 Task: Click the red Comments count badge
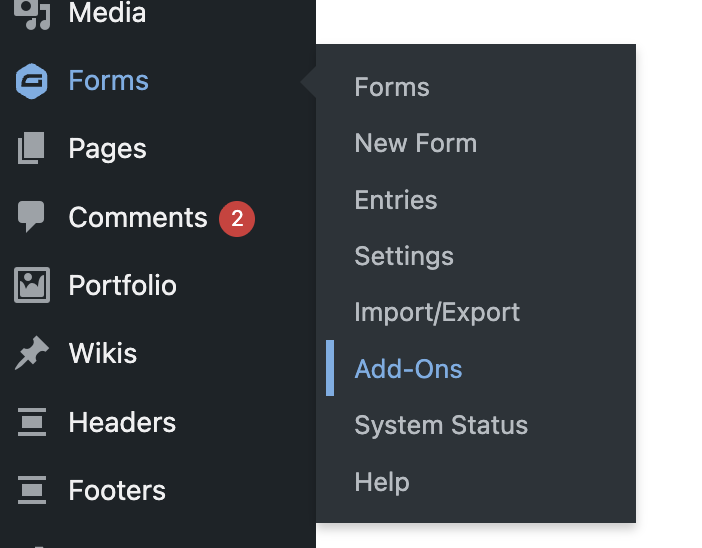(237, 218)
